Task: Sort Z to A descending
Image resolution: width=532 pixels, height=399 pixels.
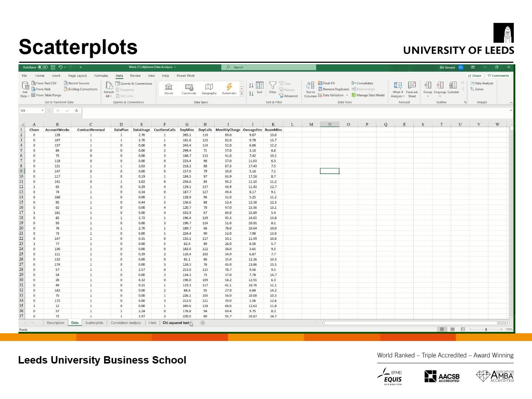Action: (251, 94)
